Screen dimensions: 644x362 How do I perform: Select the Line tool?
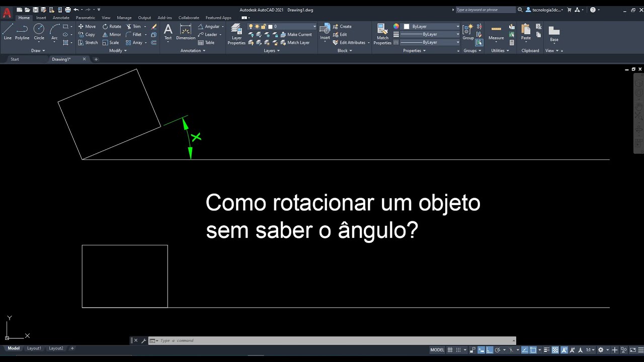8,32
